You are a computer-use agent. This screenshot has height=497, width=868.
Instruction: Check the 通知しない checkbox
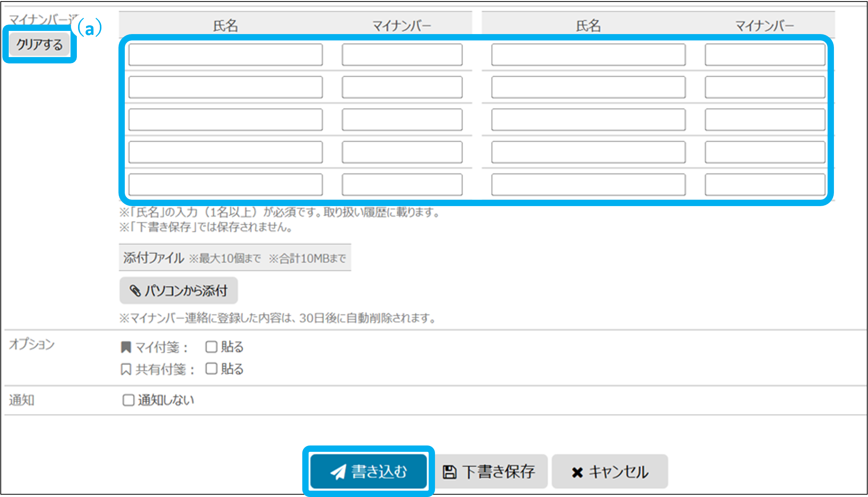tap(128, 400)
